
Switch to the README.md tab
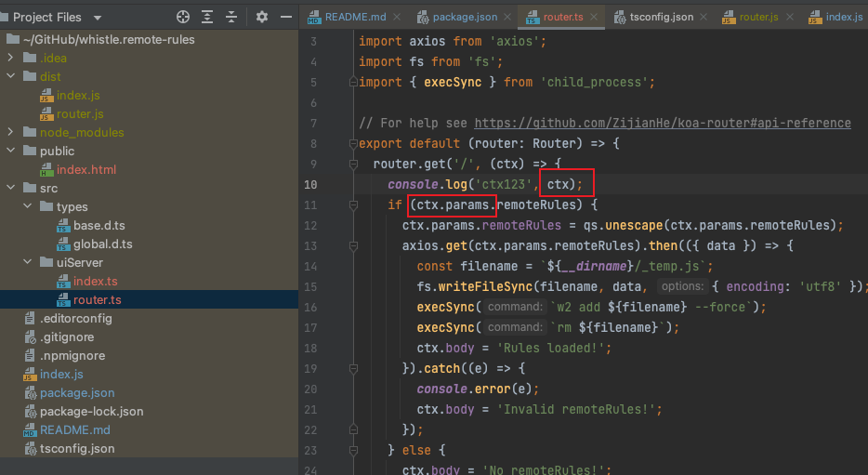pyautogui.click(x=355, y=17)
